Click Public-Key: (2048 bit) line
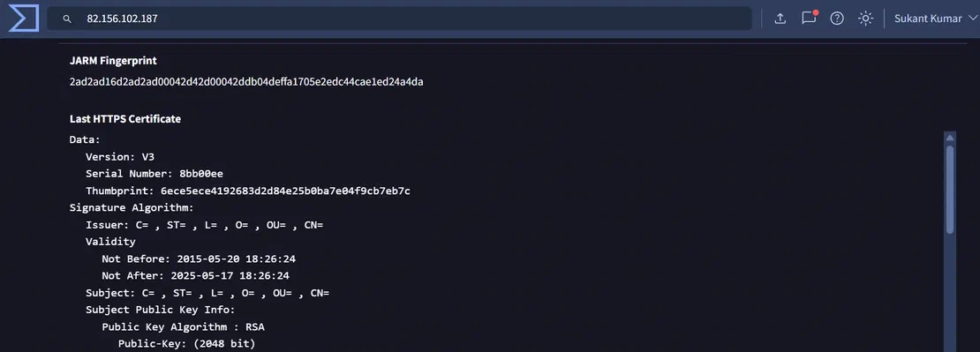The width and height of the screenshot is (980, 352). pos(187,343)
